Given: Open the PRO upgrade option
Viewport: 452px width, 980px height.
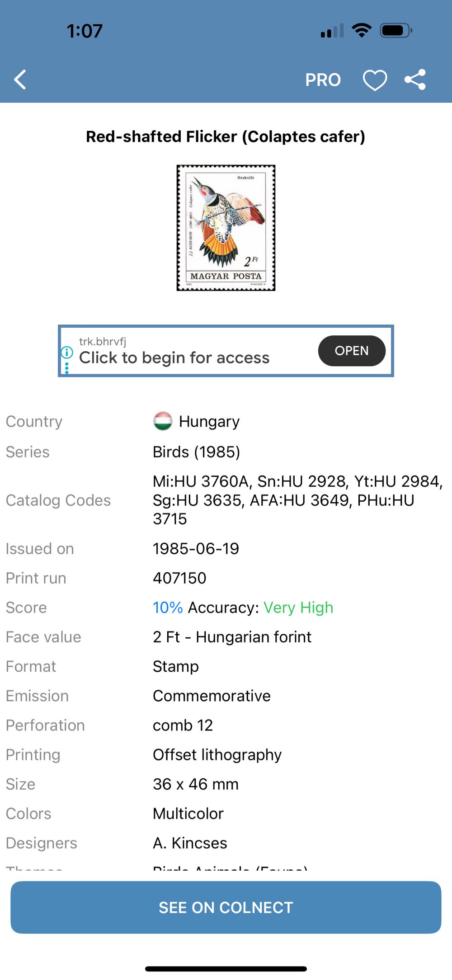Looking at the screenshot, I should coord(323,80).
